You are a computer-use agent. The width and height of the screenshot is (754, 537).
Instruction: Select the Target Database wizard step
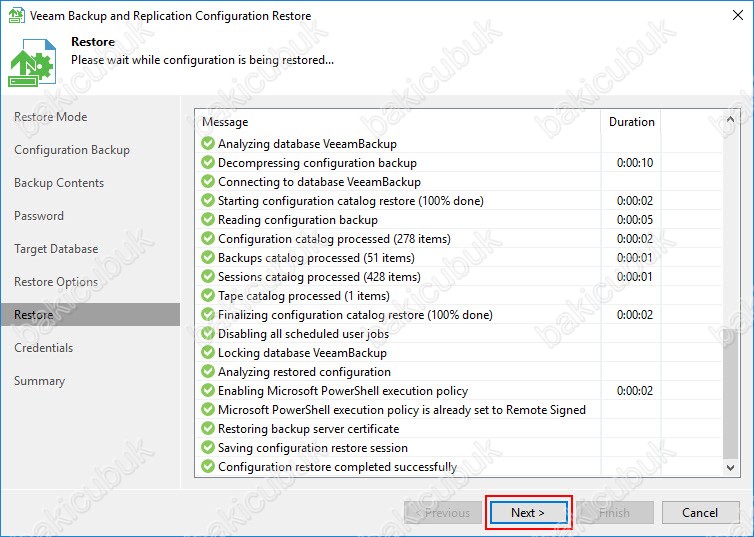click(x=56, y=249)
